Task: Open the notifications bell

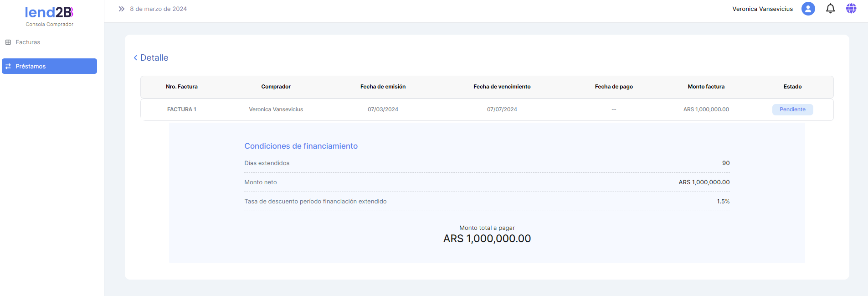Action: pos(830,9)
